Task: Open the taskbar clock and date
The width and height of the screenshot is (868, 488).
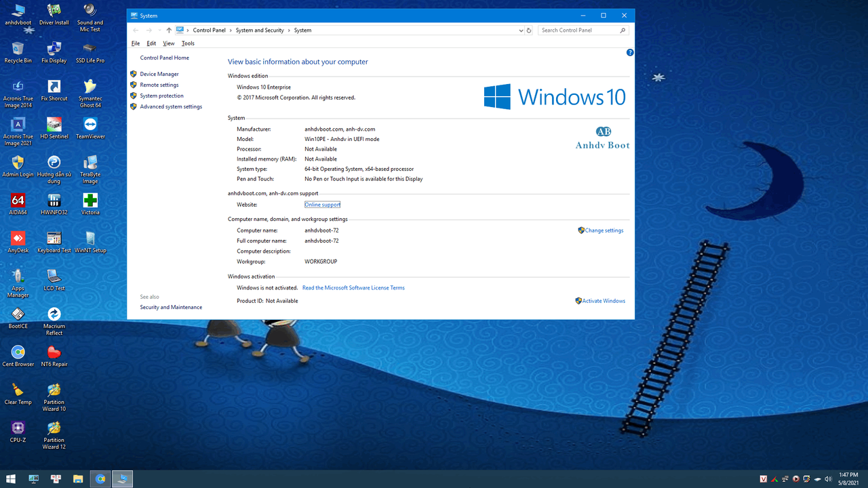Action: pyautogui.click(x=849, y=479)
